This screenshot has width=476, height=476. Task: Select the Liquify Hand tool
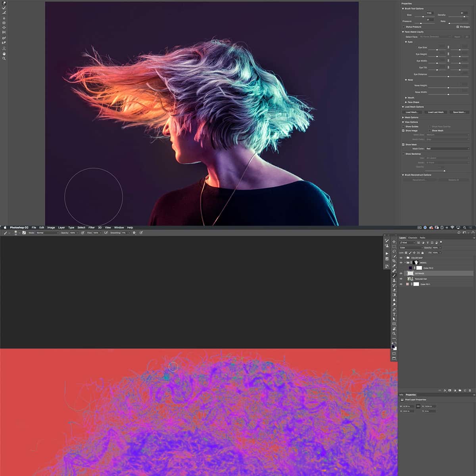point(4,53)
